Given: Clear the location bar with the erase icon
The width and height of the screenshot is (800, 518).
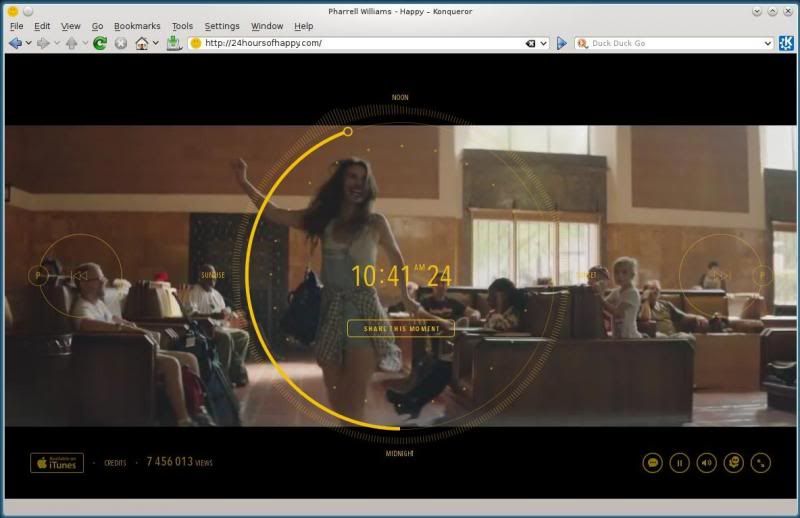Looking at the screenshot, I should (531, 43).
